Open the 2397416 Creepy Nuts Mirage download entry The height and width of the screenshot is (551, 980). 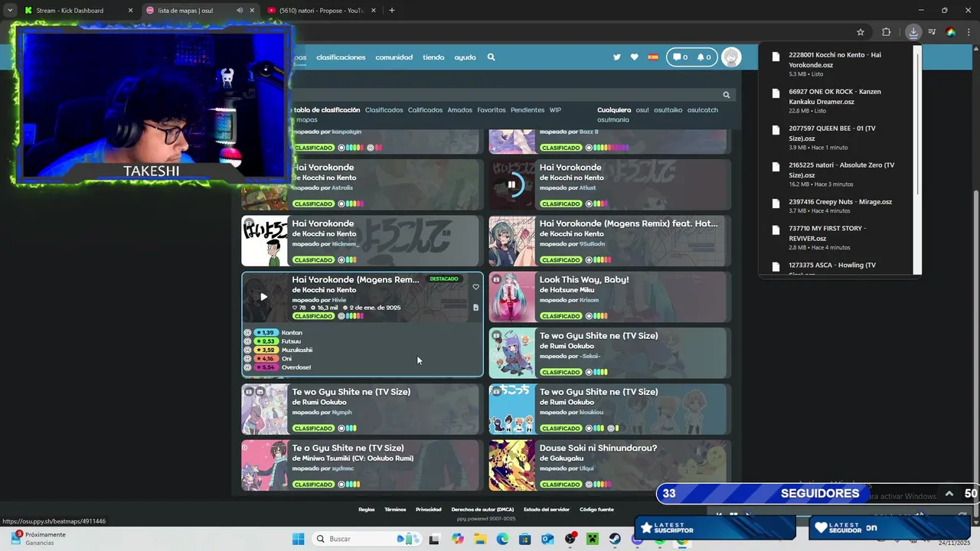[839, 206]
